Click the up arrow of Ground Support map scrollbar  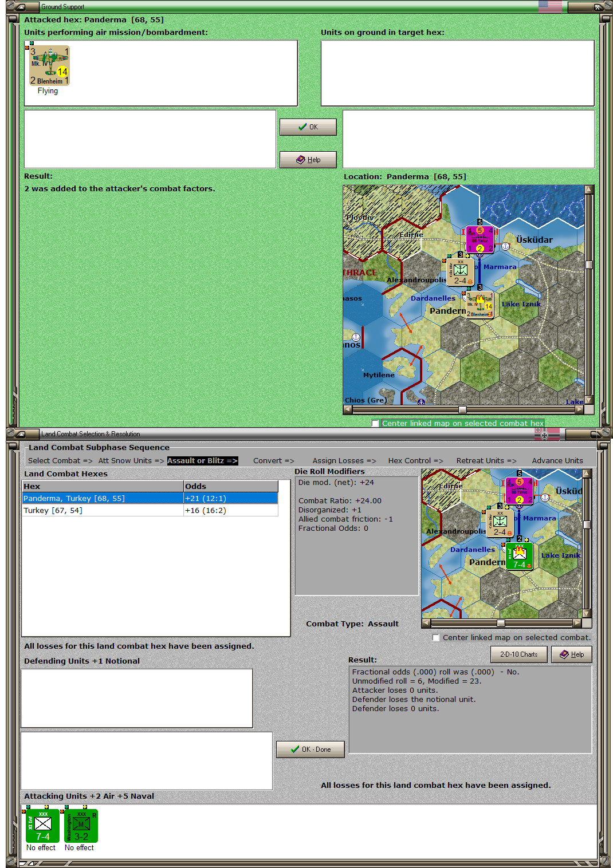tap(588, 189)
